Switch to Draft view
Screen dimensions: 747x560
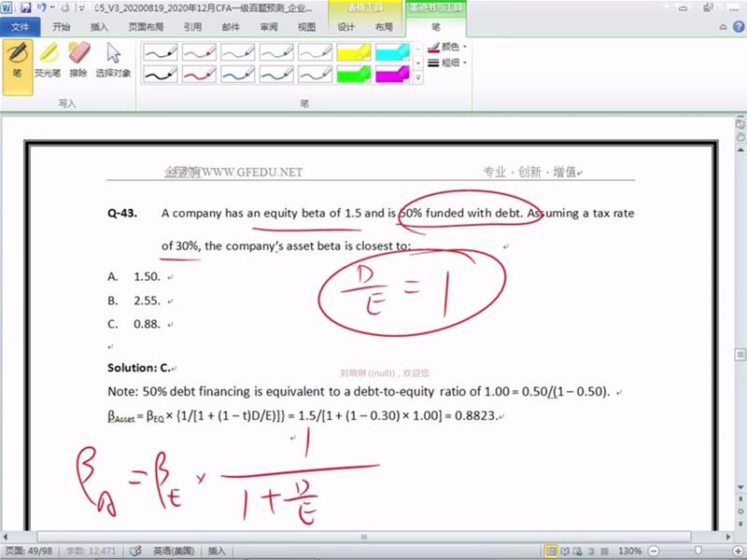click(x=604, y=551)
